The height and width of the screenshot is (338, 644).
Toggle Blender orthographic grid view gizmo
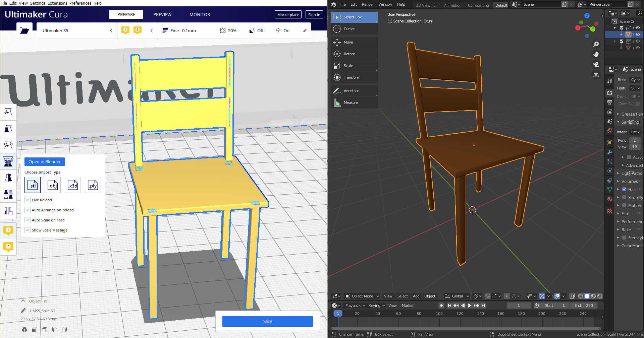tap(596, 75)
